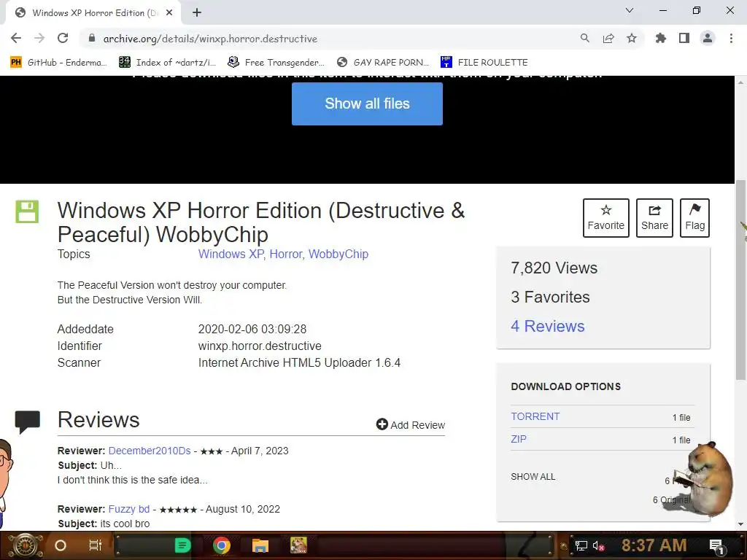
Task: Open the GitHub - Enderma... bookmark
Action: [59, 63]
